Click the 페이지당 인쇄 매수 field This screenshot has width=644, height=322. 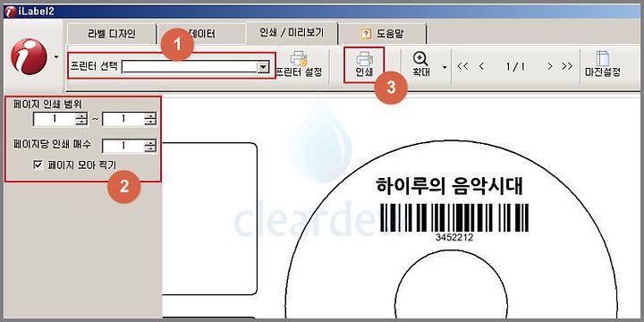[123, 146]
